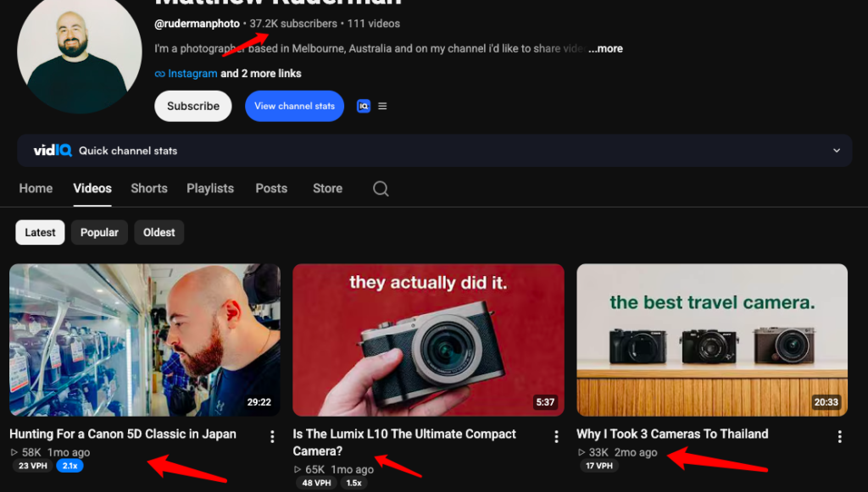
Task: Click the vidIQ icon beside View channel stats
Action: [363, 106]
